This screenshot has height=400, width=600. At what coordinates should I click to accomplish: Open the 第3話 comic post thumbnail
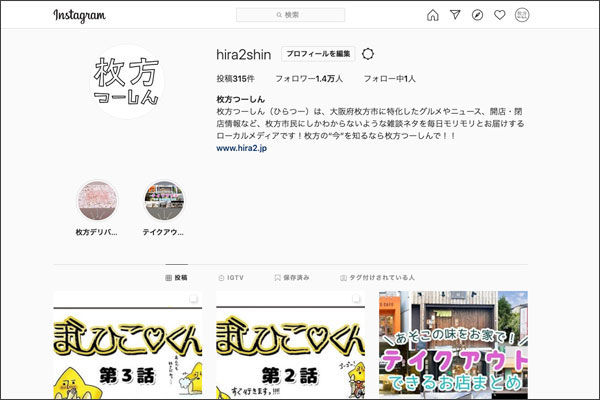tap(127, 346)
